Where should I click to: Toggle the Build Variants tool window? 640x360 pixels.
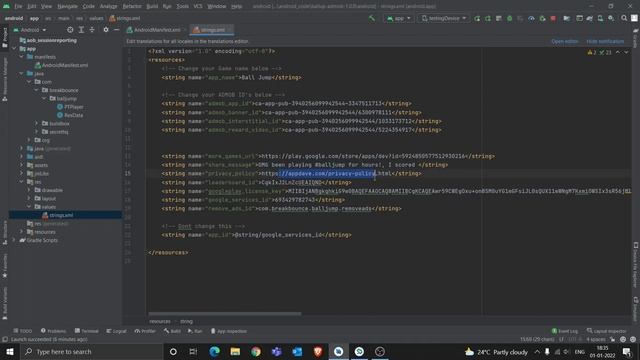[4, 303]
